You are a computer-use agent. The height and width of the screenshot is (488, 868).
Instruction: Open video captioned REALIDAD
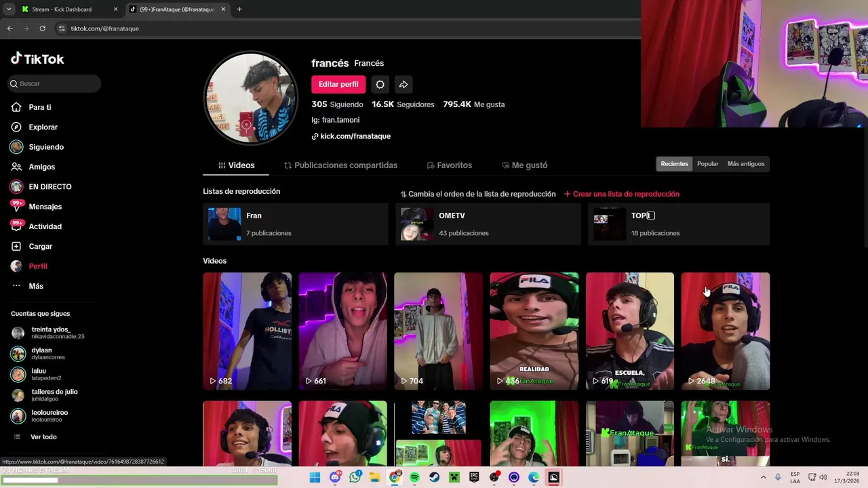[534, 331]
